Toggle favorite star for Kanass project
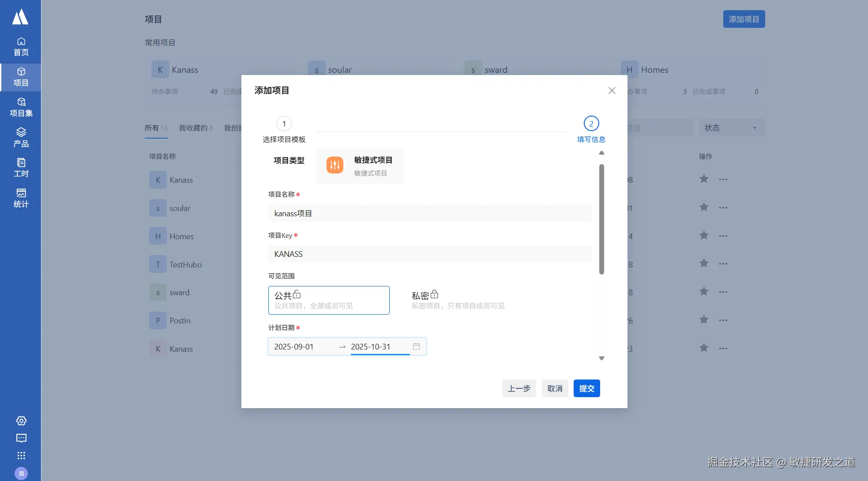Screen dimensions: 868x481 point(704,179)
